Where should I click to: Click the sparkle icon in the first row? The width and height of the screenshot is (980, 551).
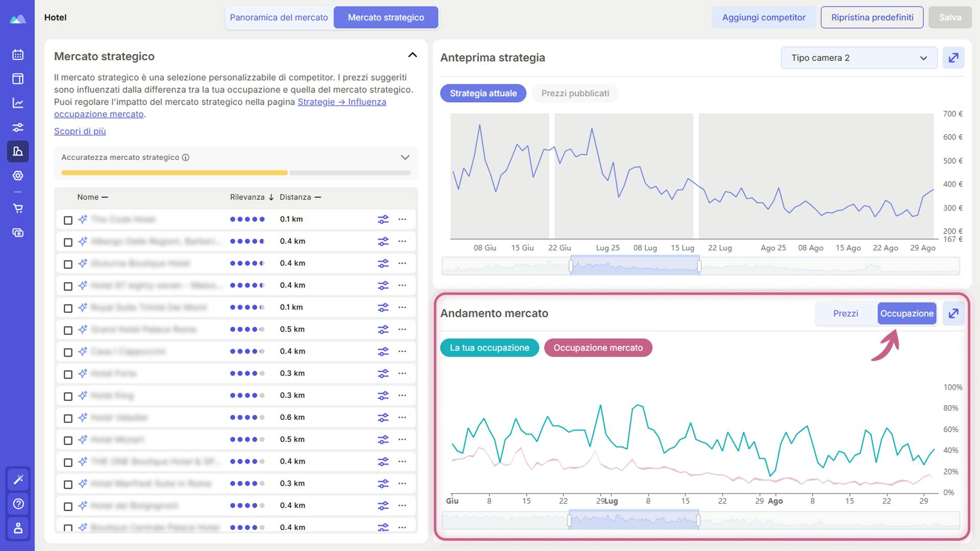pyautogui.click(x=83, y=219)
